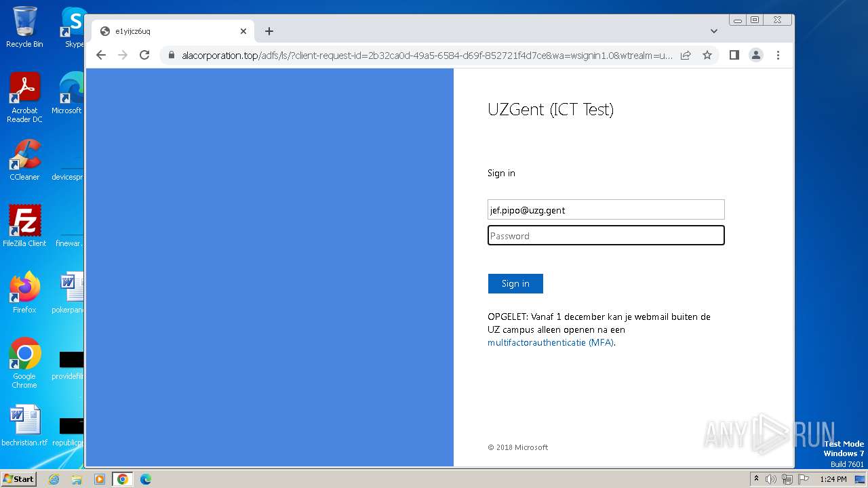Open the Microsoft Edge desktop shortcut
The width and height of the screenshot is (868, 488).
[68, 94]
